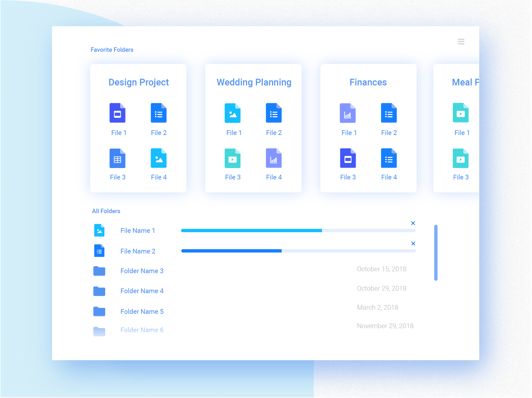This screenshot has height=398, width=532.
Task: Cancel the File Name 1 upload
Action: coord(413,223)
